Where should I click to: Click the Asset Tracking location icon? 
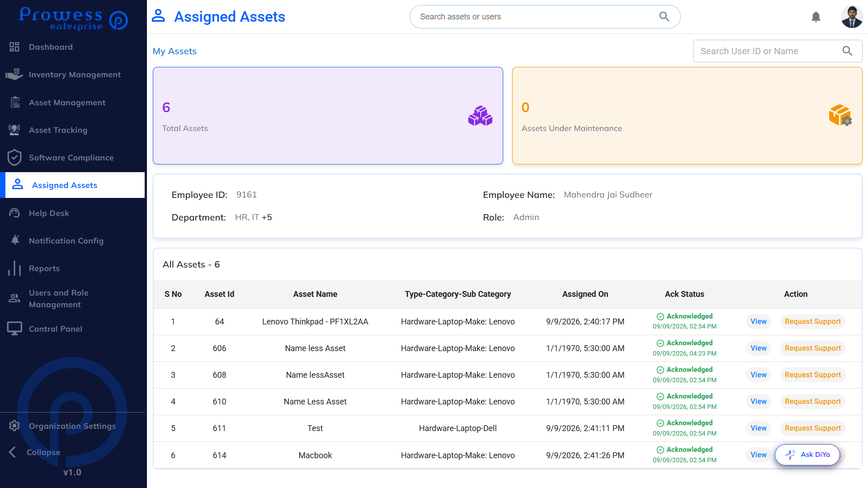tap(14, 130)
